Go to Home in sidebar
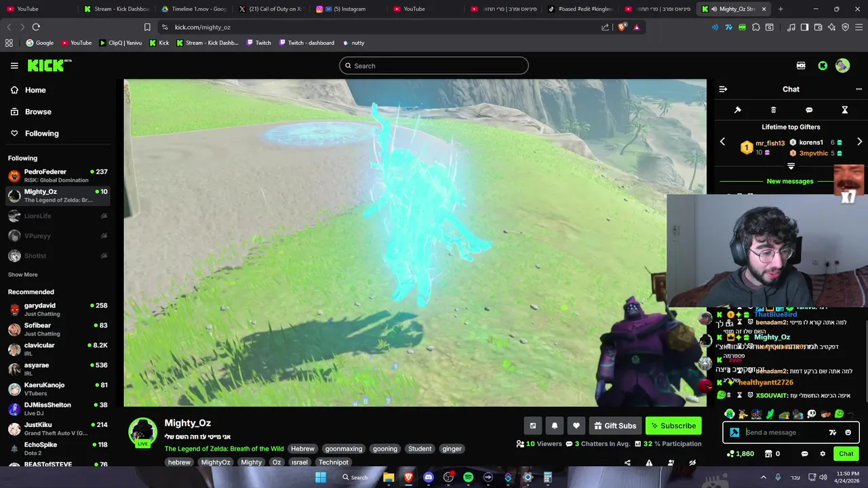 click(28, 90)
